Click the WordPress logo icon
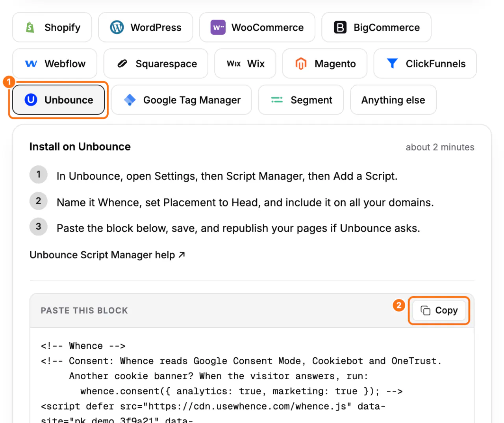 117,28
